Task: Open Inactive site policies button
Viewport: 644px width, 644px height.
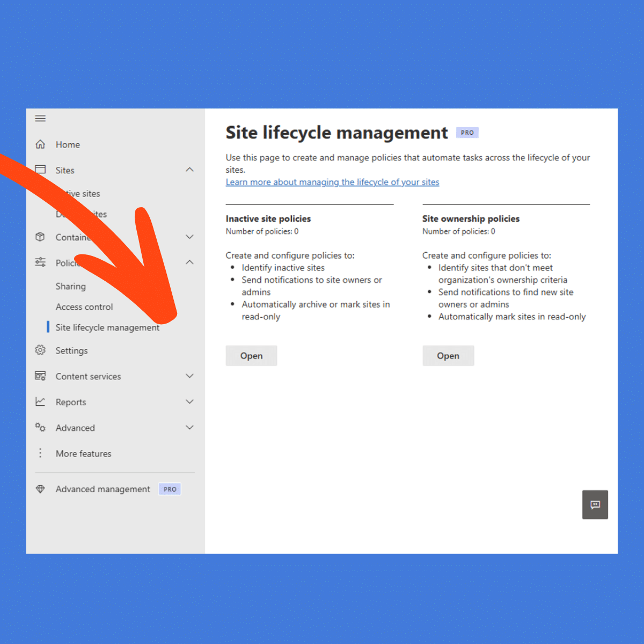Action: [x=251, y=356]
